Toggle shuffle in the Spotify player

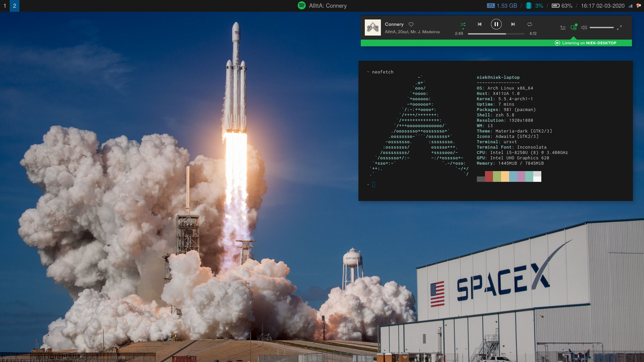tap(463, 24)
